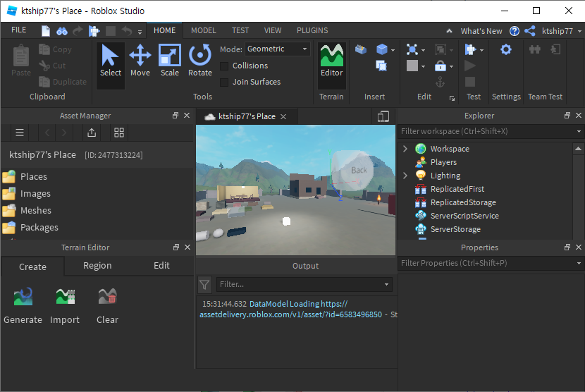Click the device emulator icon above viewport

pyautogui.click(x=383, y=116)
